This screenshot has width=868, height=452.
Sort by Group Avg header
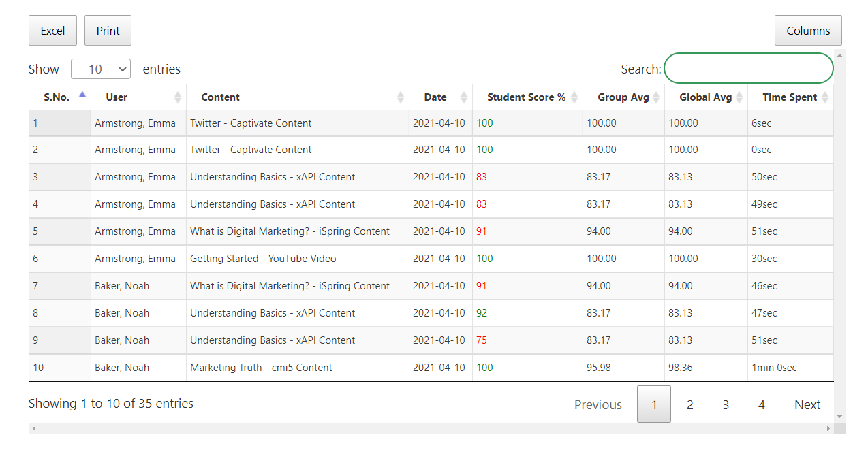click(623, 97)
